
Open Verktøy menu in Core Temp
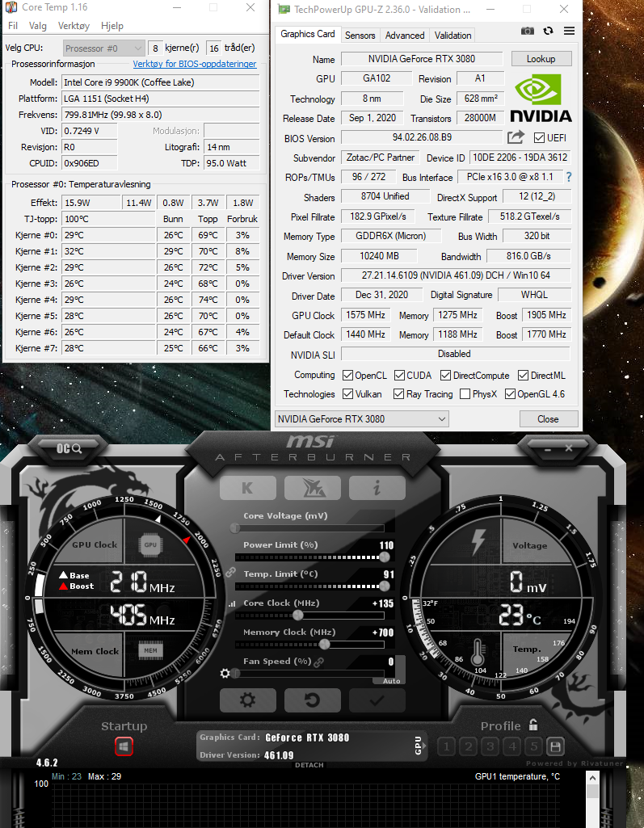(x=74, y=25)
